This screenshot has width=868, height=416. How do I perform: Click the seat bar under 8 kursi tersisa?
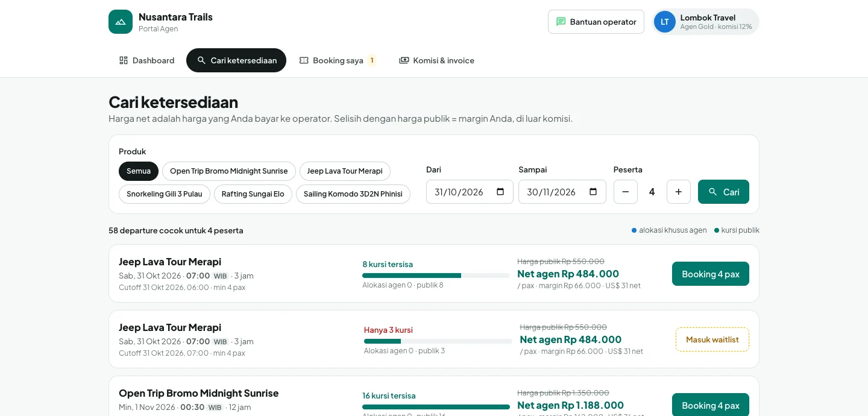coord(436,276)
